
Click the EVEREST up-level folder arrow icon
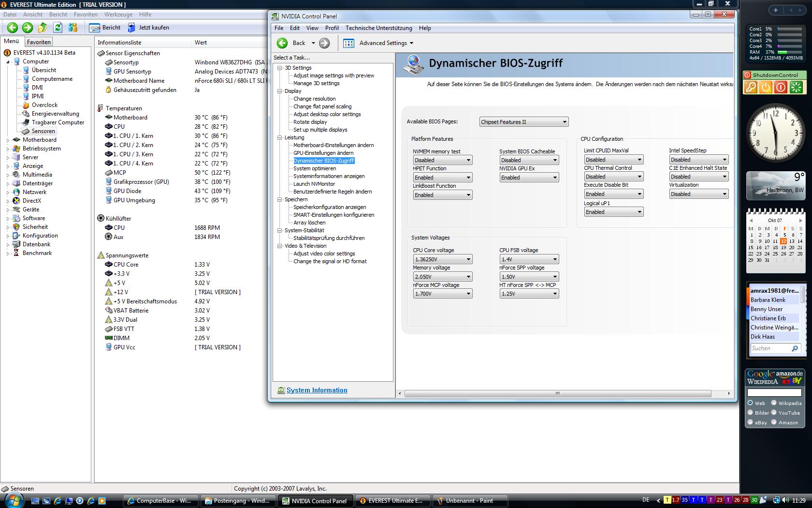[43, 28]
